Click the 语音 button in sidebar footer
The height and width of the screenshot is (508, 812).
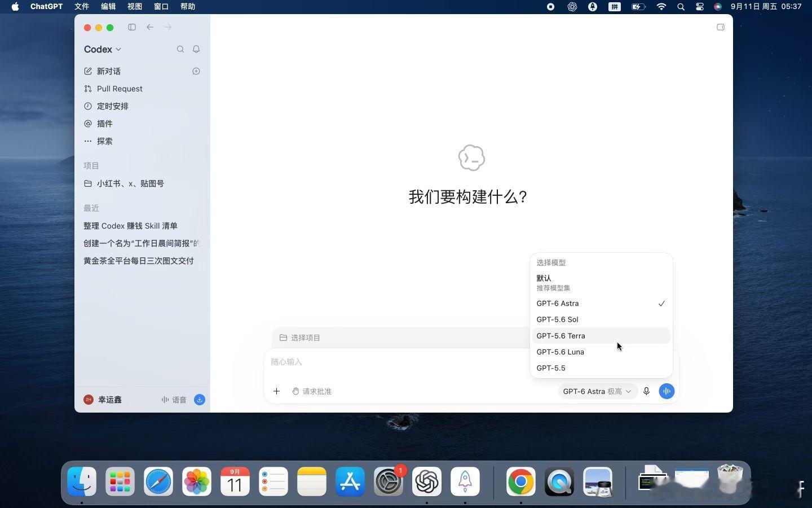click(x=174, y=400)
